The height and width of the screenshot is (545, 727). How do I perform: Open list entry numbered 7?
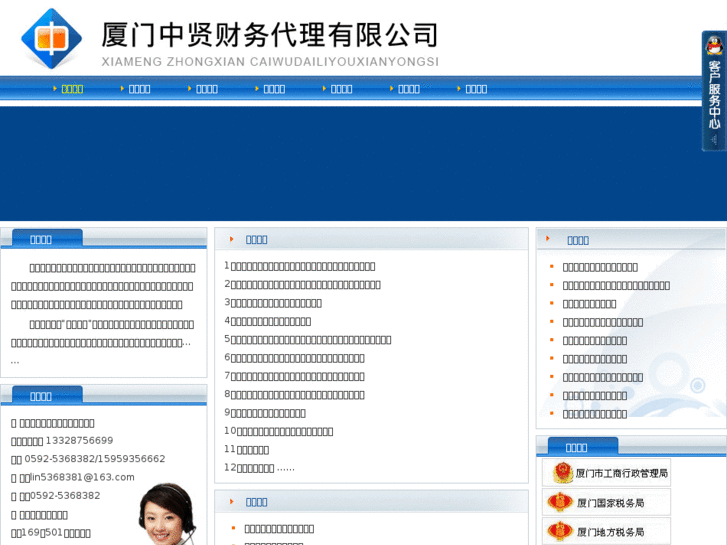pos(294,376)
